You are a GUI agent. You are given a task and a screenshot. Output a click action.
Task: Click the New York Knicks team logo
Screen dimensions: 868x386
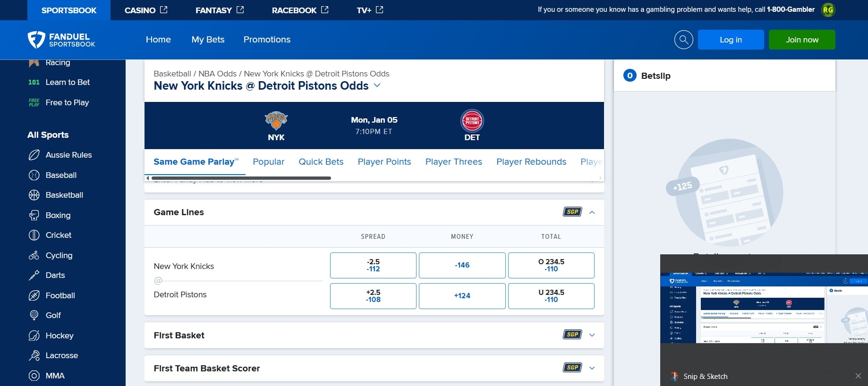click(276, 120)
